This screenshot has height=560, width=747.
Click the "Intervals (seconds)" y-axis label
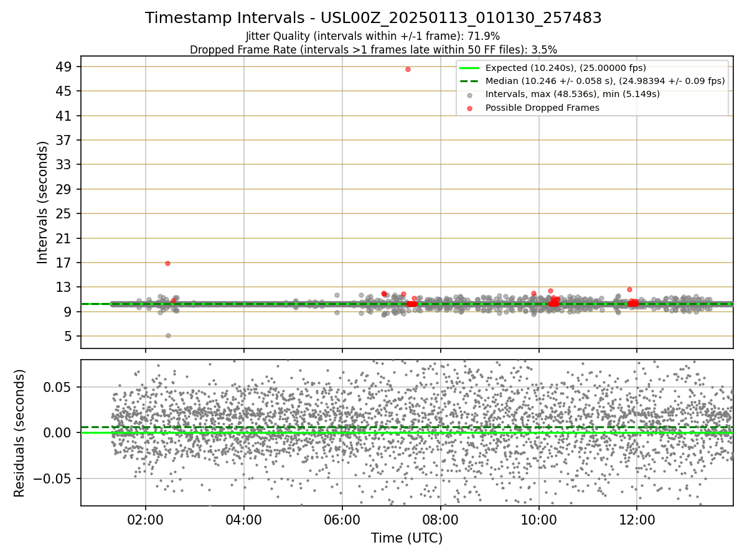pos(43,202)
